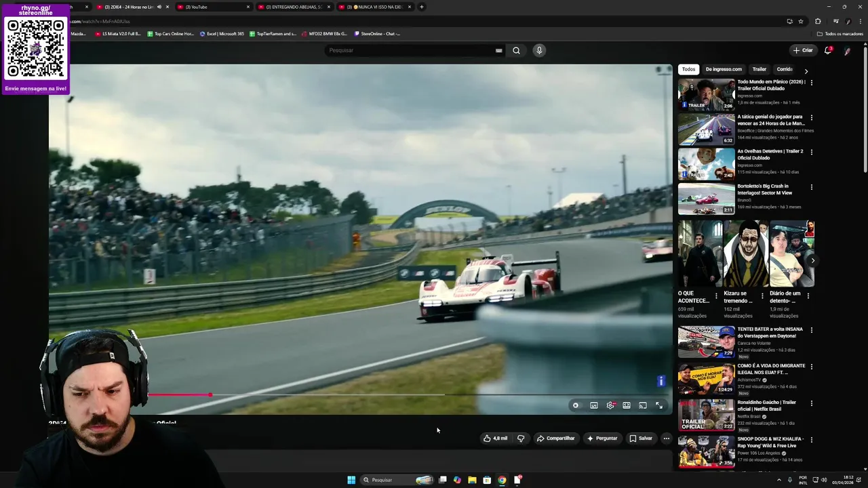868x488 pixels.
Task: Switch to NUNCA VI ISSO NA EXE browser tab
Action: click(x=375, y=7)
